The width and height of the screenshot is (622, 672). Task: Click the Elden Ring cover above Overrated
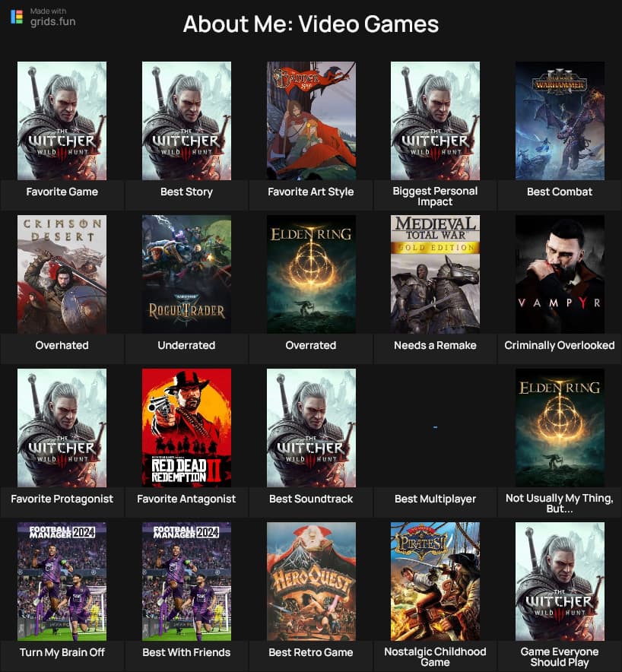(310, 274)
